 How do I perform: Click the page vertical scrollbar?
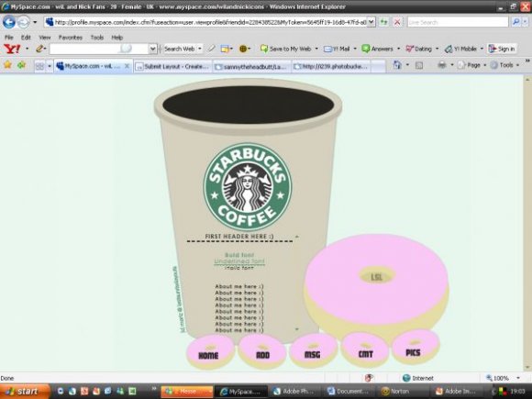coord(527,223)
